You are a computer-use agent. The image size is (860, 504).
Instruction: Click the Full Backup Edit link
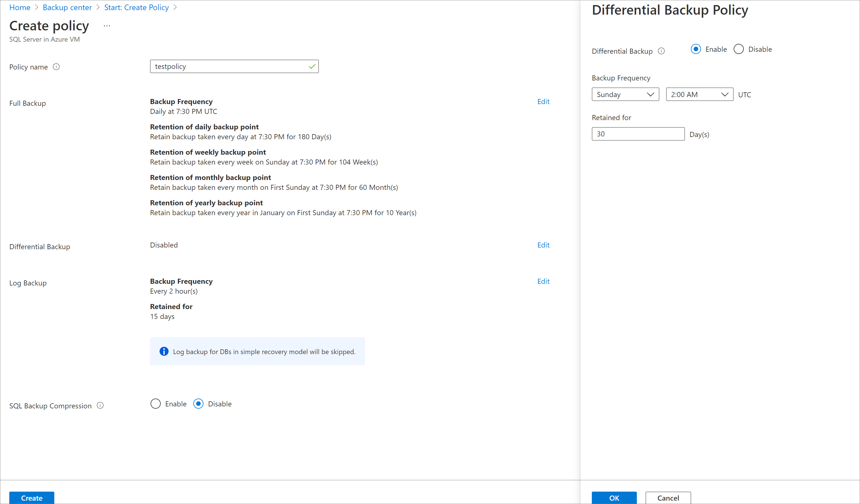544,101
